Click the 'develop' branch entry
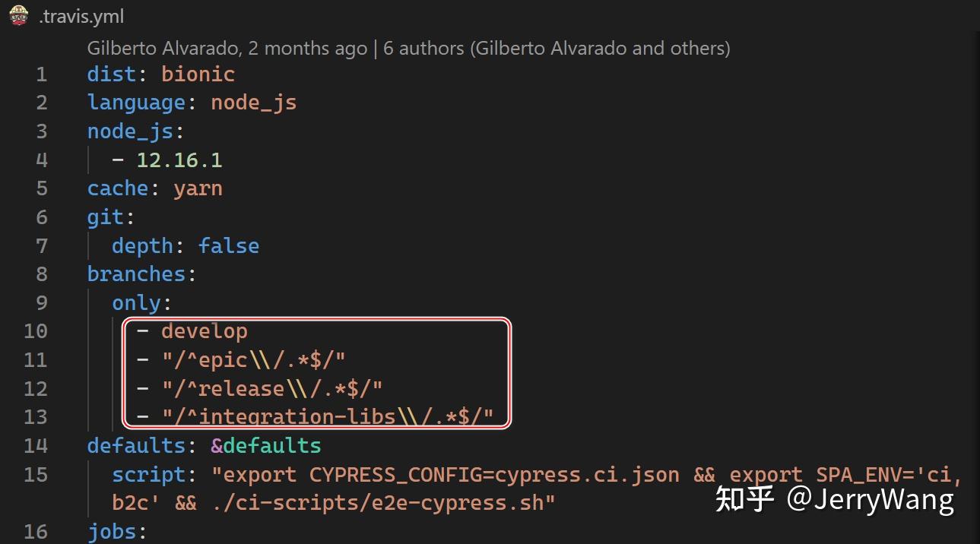The width and height of the screenshot is (980, 544). pos(204,331)
